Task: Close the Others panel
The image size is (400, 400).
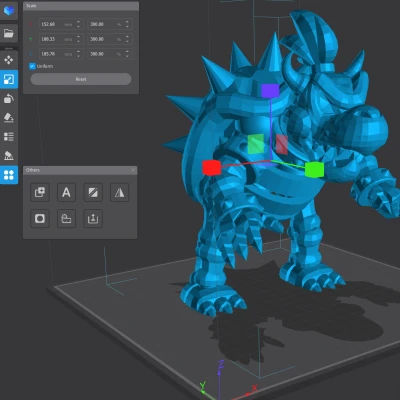Action: pyautogui.click(x=133, y=170)
